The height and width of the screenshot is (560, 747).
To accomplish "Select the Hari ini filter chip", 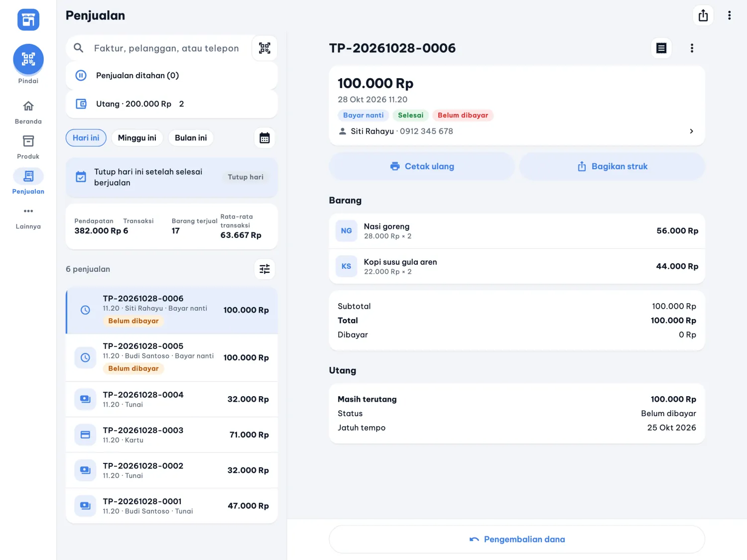I will [x=86, y=138].
